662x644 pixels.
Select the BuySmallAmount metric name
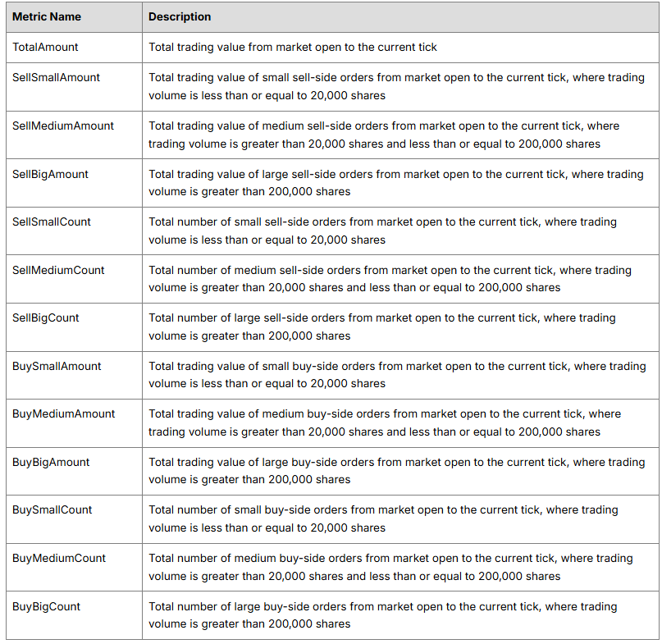(x=57, y=366)
